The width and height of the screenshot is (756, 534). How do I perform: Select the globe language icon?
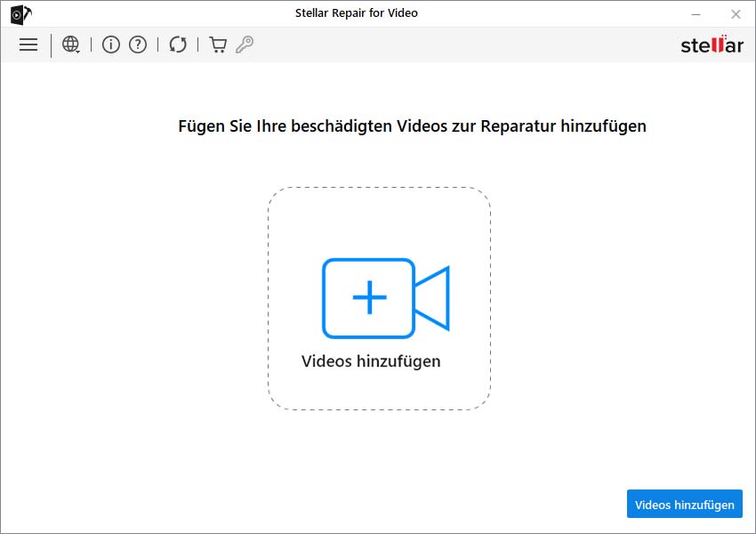click(70, 44)
